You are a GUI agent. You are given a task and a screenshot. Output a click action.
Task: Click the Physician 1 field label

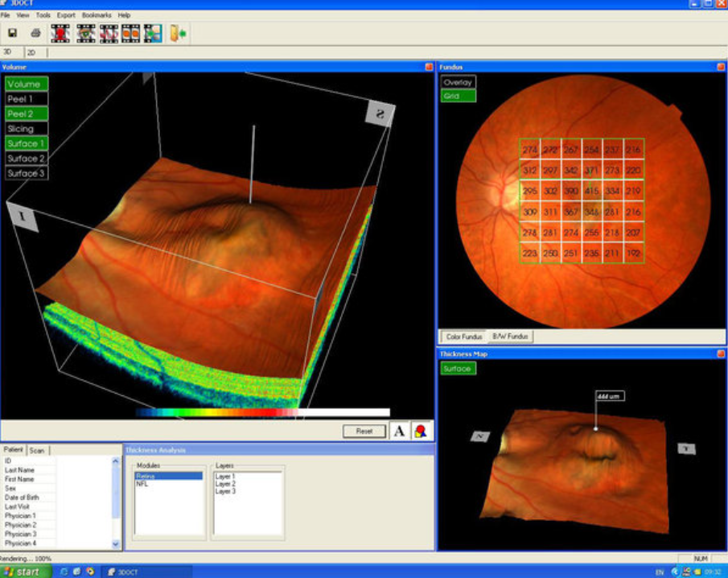(x=20, y=516)
